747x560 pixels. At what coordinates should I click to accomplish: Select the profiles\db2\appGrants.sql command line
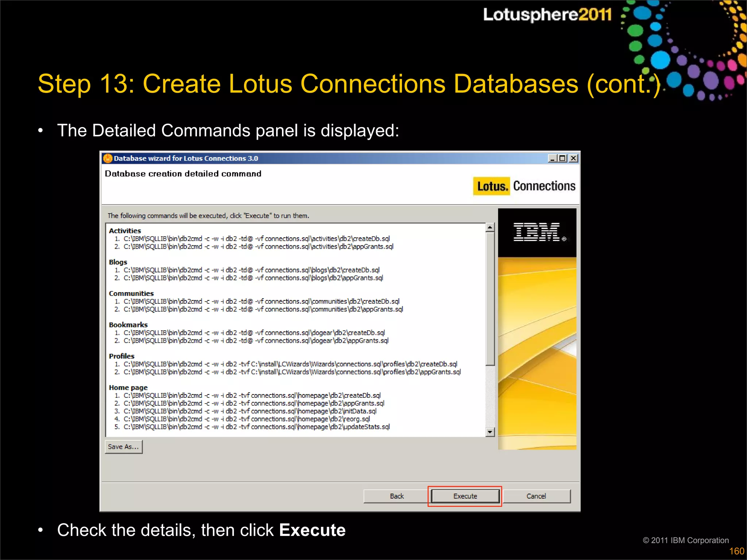287,372
